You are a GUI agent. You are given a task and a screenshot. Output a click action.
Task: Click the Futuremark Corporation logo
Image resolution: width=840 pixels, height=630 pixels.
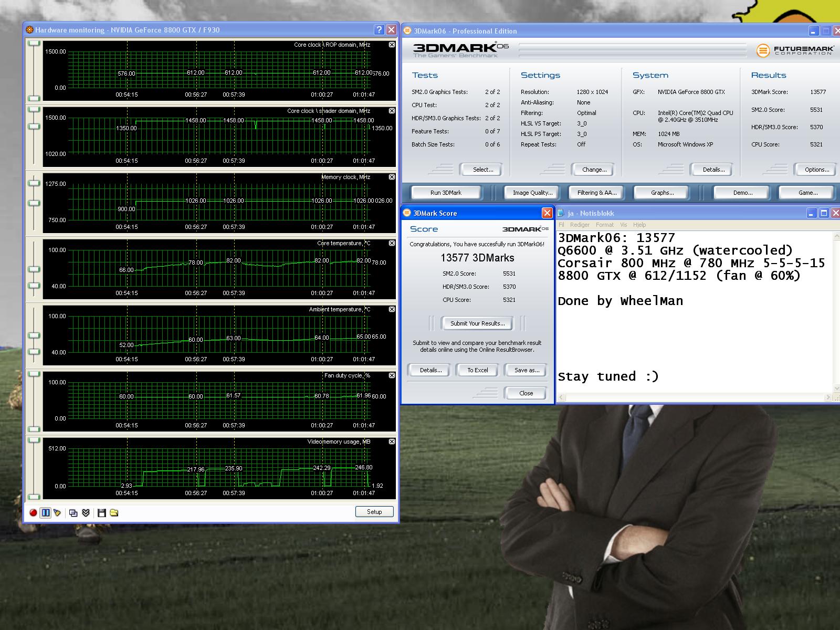(794, 50)
